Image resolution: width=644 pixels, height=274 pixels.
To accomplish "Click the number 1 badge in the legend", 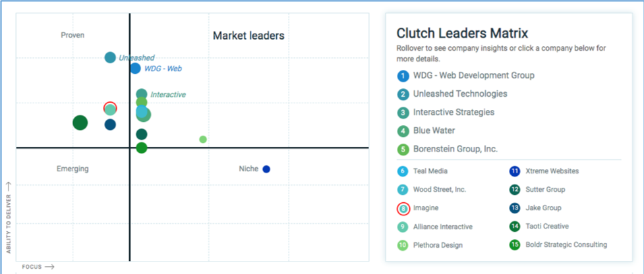I will 403,76.
